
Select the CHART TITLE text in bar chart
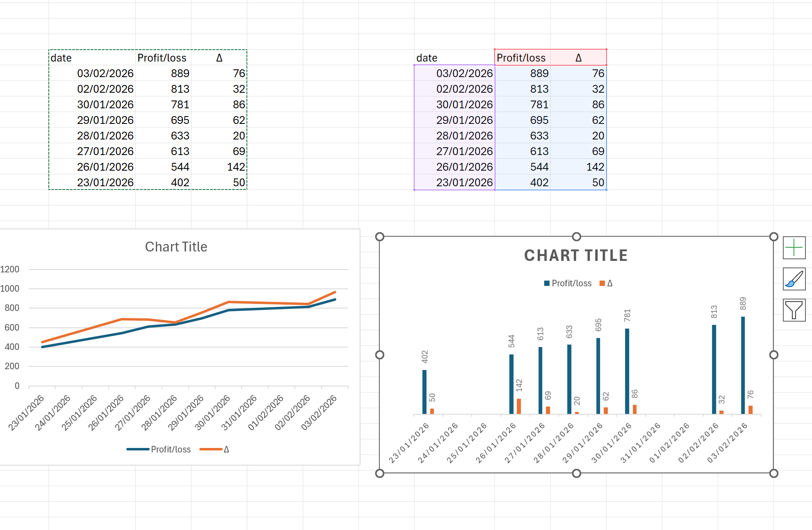coord(576,256)
